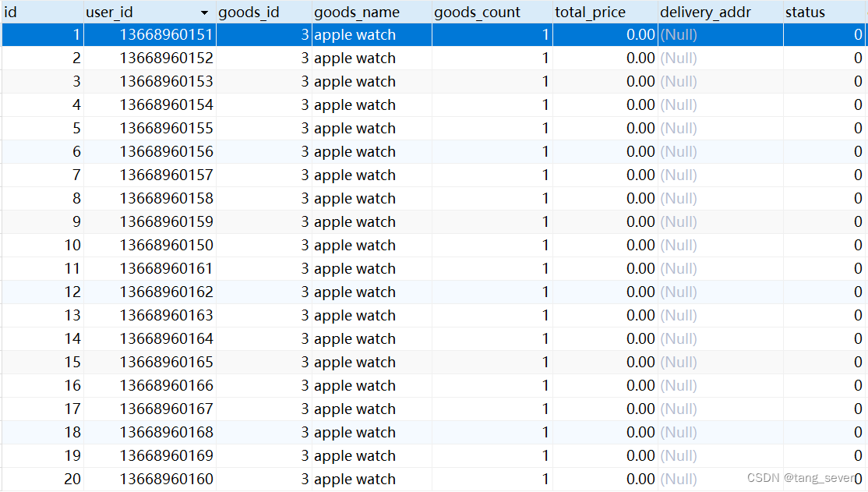Select user_id cell 13668960164
The height and width of the screenshot is (492, 868).
(x=150, y=338)
